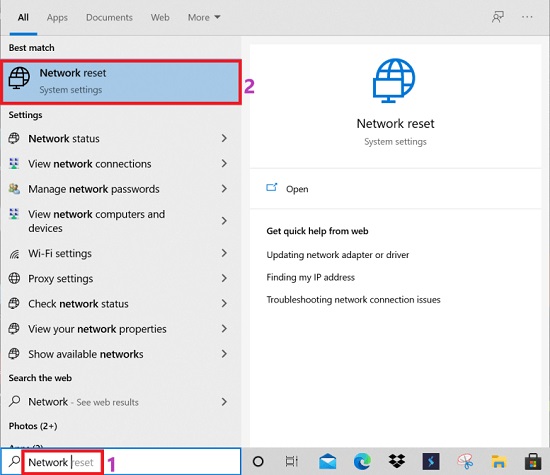The height and width of the screenshot is (475, 550).
Task: Open Dropbox from taskbar
Action: tap(396, 461)
